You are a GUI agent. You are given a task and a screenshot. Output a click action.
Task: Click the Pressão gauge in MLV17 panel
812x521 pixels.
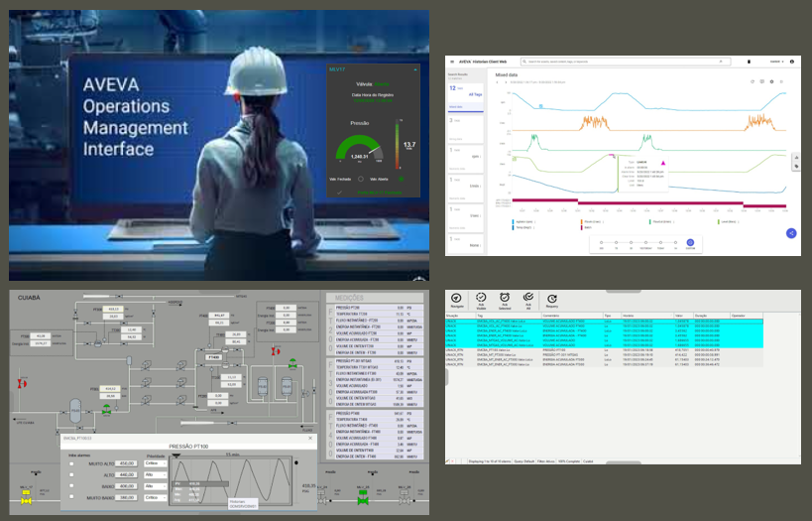pos(359,147)
